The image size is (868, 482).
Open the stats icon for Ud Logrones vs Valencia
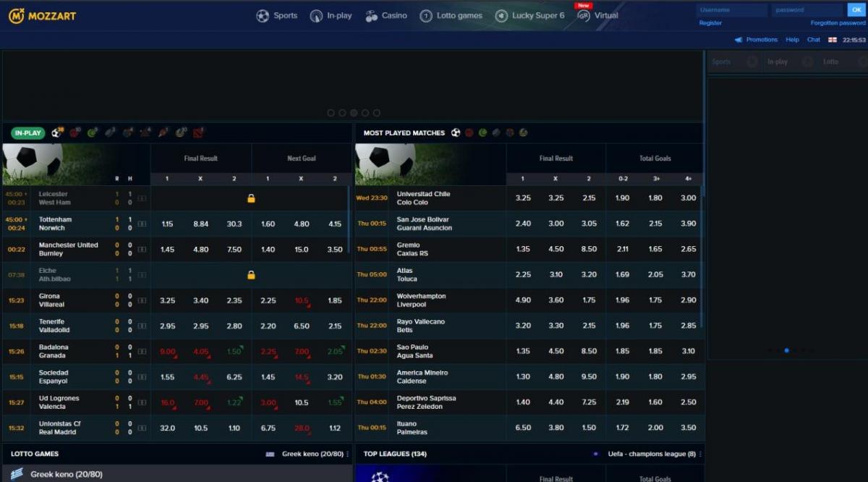pos(142,402)
